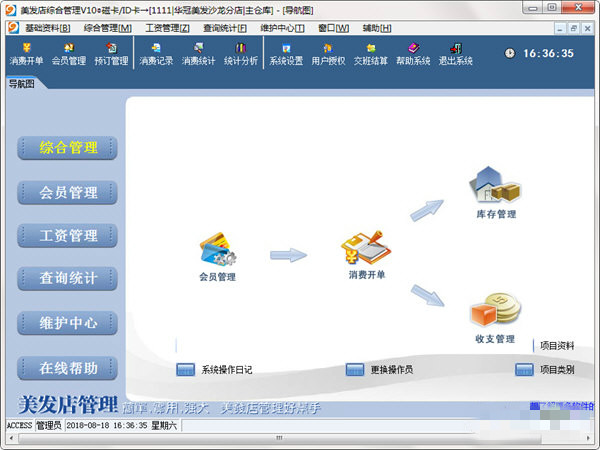Click the 更换操作员 label text
The height and width of the screenshot is (450, 600).
[392, 370]
